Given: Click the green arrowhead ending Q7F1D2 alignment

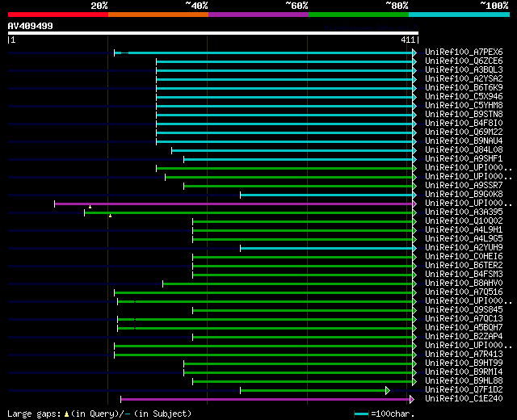Looking at the screenshot, I should [388, 391].
